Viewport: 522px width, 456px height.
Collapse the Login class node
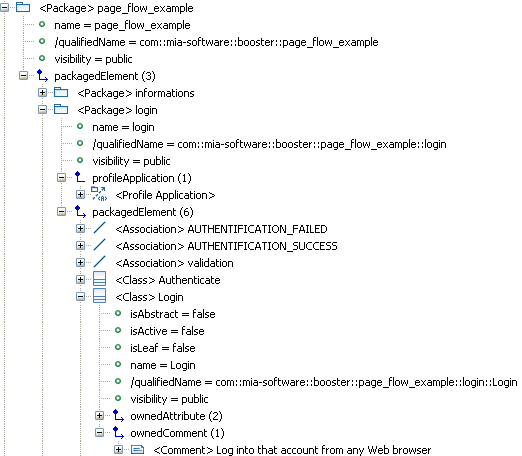point(80,296)
